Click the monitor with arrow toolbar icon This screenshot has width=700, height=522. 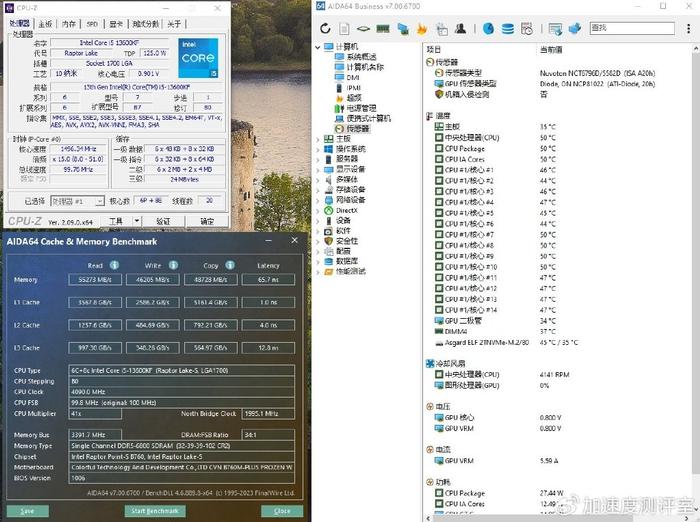click(555, 29)
